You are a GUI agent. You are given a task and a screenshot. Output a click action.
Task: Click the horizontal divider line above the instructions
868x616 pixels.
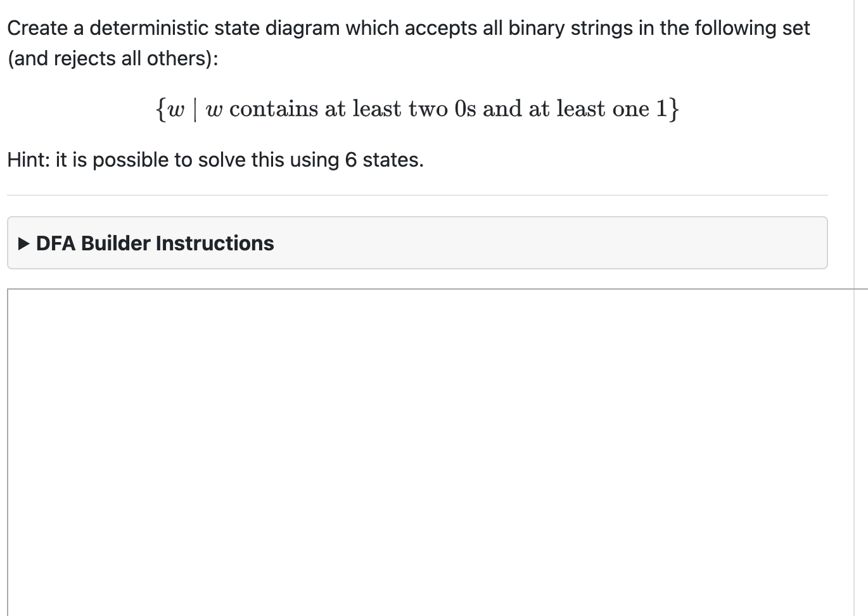(x=417, y=193)
